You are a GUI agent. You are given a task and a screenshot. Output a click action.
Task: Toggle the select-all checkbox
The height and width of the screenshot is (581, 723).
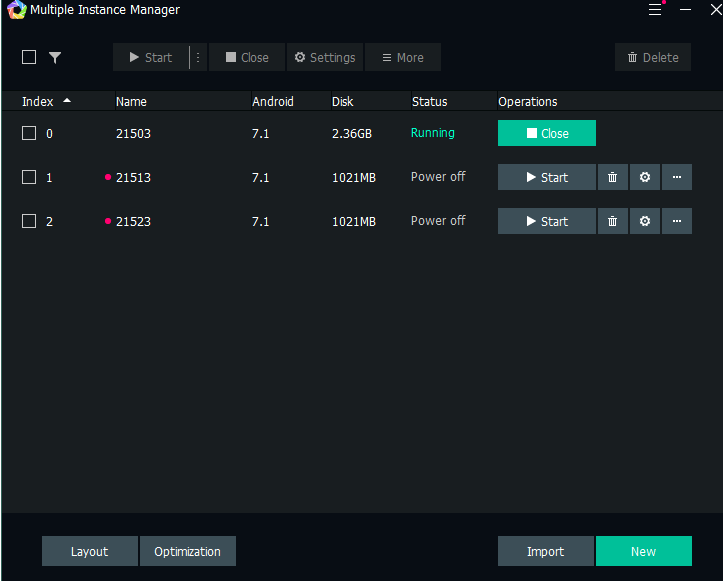tap(29, 57)
